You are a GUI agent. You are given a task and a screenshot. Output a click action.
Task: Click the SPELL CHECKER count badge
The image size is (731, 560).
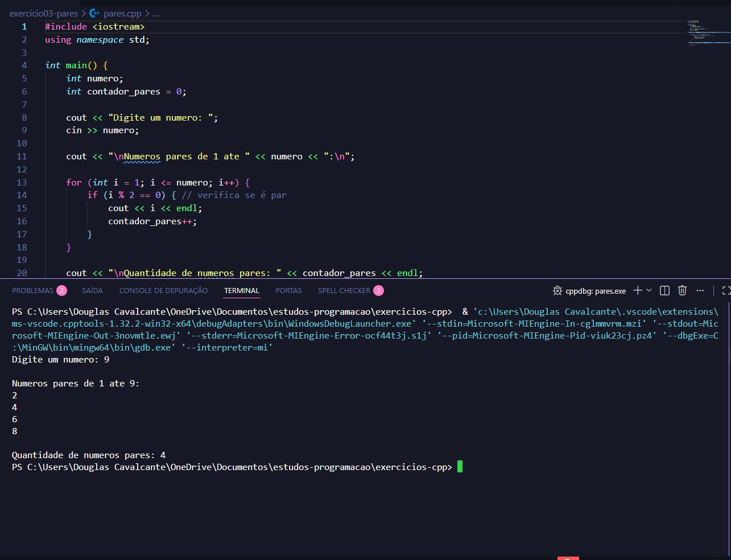tap(378, 291)
